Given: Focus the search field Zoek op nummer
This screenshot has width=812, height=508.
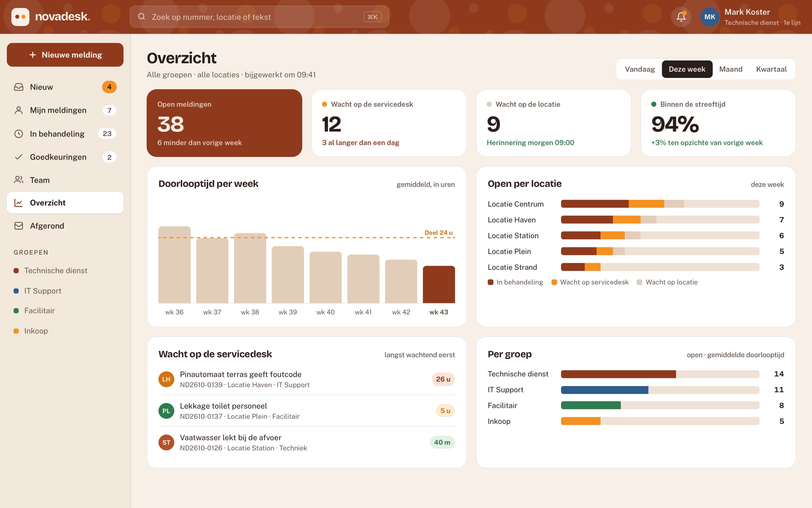Looking at the screenshot, I should point(259,17).
